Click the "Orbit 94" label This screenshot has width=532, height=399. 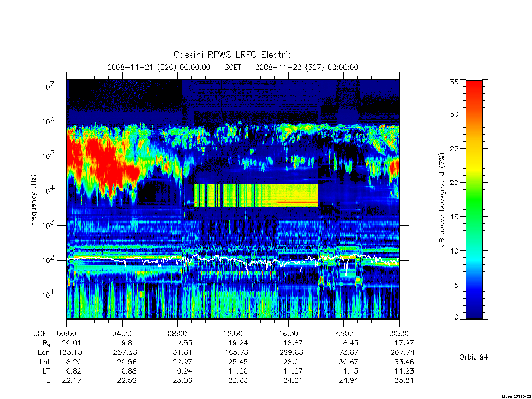(473, 357)
